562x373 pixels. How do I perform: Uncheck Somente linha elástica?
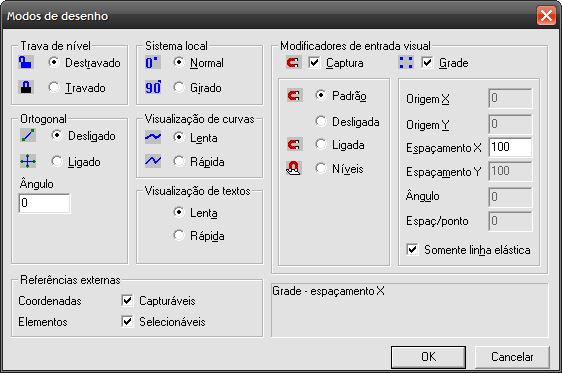(412, 249)
